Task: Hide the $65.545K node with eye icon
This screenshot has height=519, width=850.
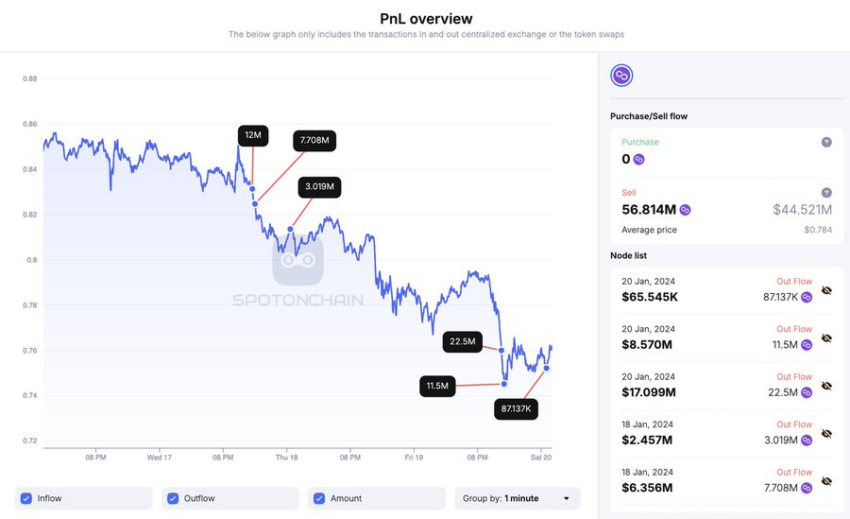Action: pos(826,291)
